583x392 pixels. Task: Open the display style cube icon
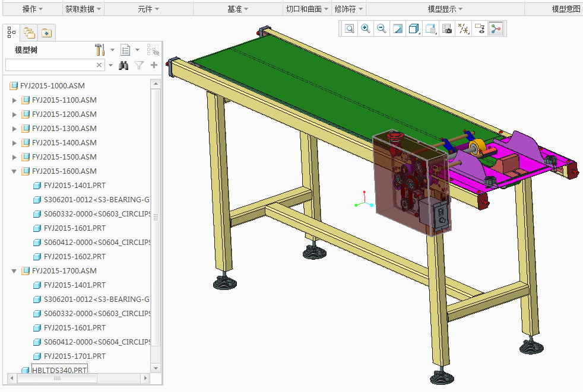coord(414,28)
